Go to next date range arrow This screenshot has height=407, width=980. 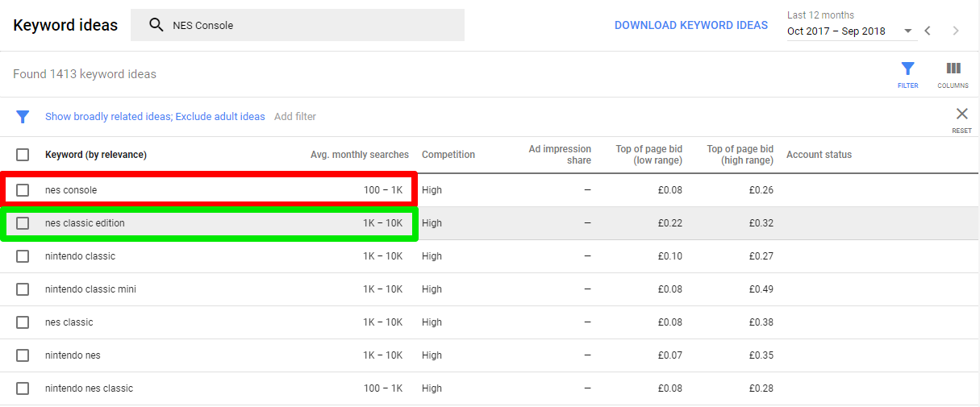tap(956, 31)
